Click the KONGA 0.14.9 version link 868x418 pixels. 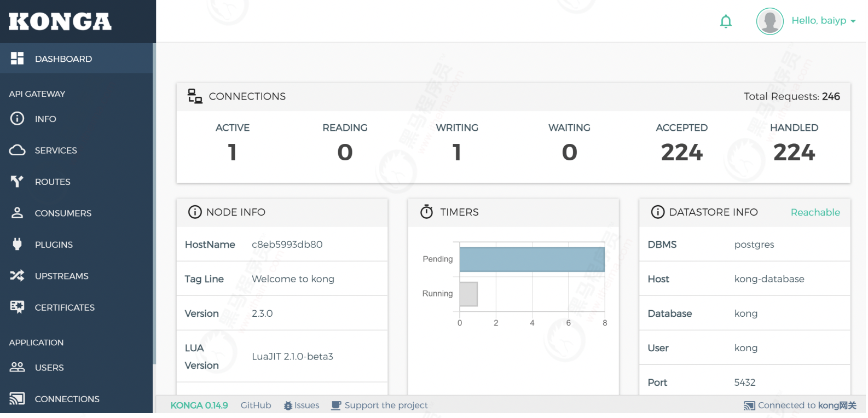coord(199,405)
